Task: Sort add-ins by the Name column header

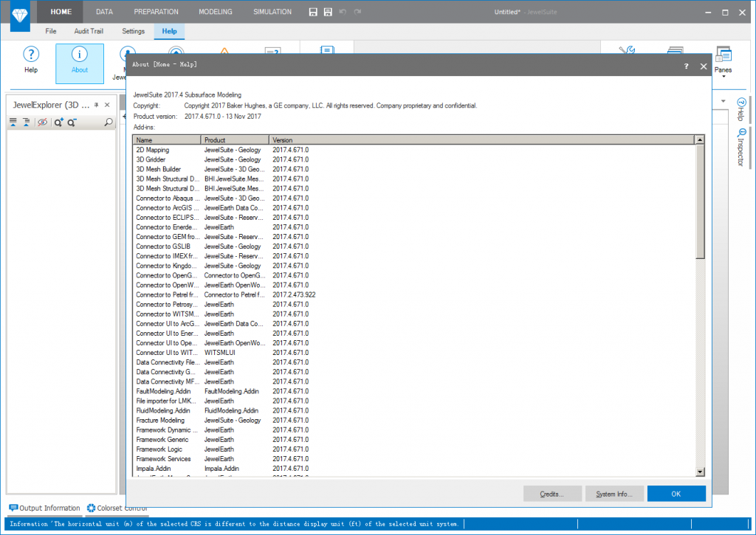Action: [167, 139]
